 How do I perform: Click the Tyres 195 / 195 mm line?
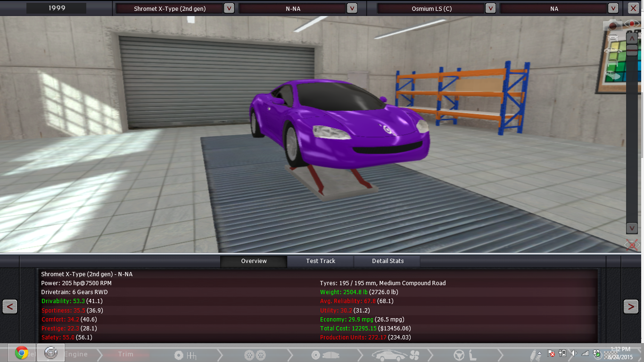[382, 283]
